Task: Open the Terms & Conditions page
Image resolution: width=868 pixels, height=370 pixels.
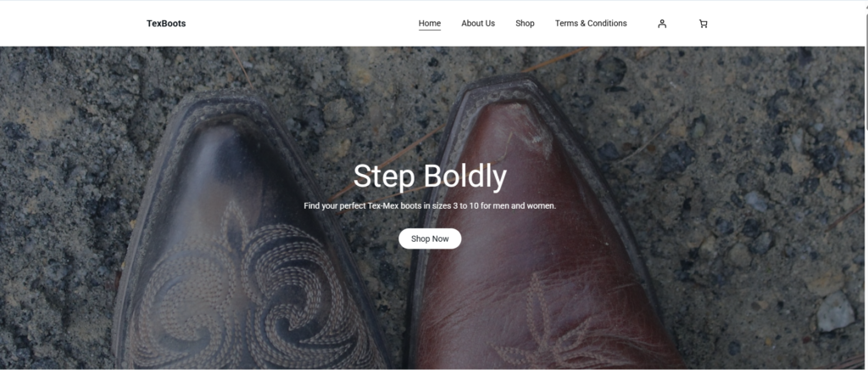Action: coord(591,23)
